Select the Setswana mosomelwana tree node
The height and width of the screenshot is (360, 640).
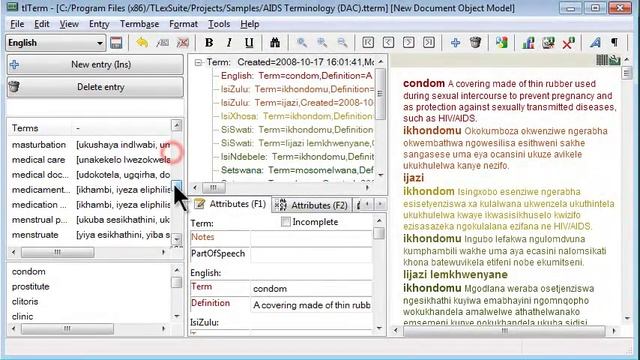click(x=297, y=170)
